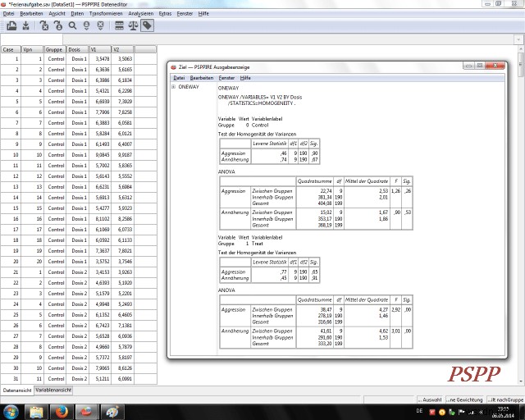Viewport: 525px width, 420px height.
Task: Open Paint from taskbar
Action: (112, 412)
